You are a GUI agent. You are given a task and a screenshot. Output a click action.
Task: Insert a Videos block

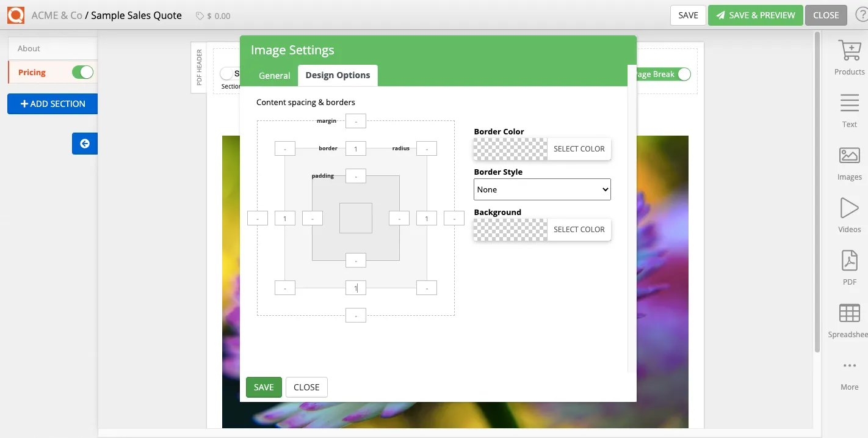(x=848, y=215)
